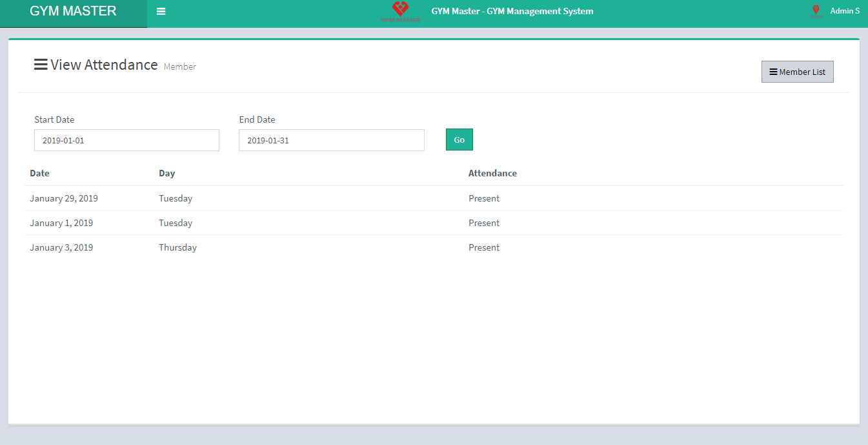Open the GYM MASTER brand link

click(x=73, y=11)
